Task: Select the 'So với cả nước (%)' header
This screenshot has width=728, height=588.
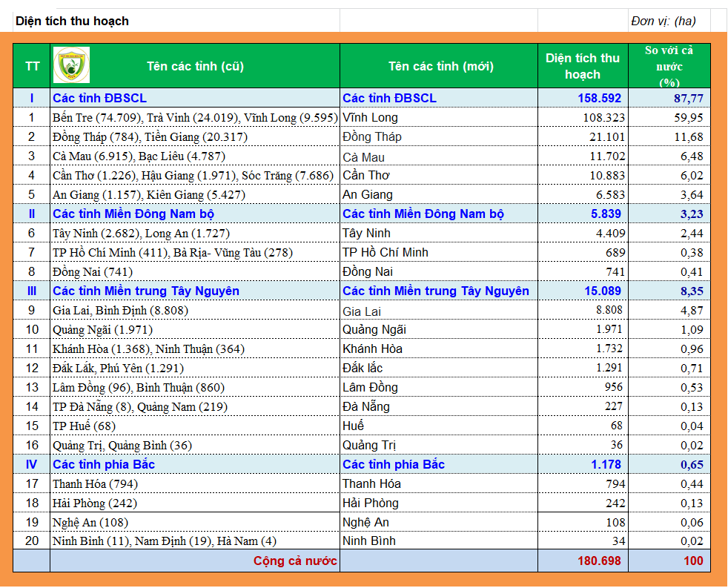Action: 669,66
